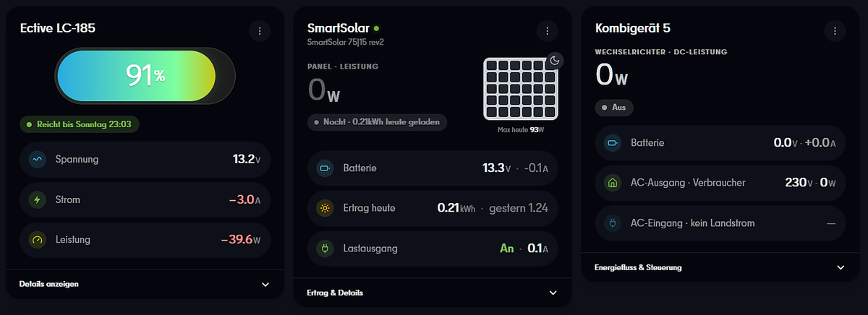The height and width of the screenshot is (315, 868).
Task: Expand Energiefluss & Steuerung section
Action: pyautogui.click(x=720, y=267)
